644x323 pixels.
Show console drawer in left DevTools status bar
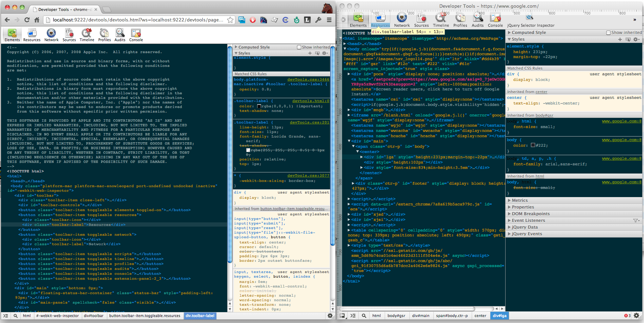click(6, 316)
